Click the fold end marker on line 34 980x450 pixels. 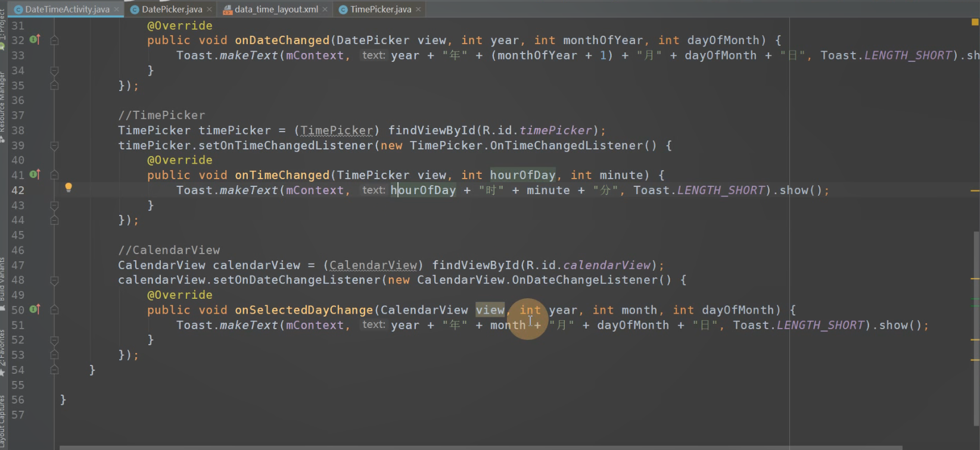click(x=54, y=71)
